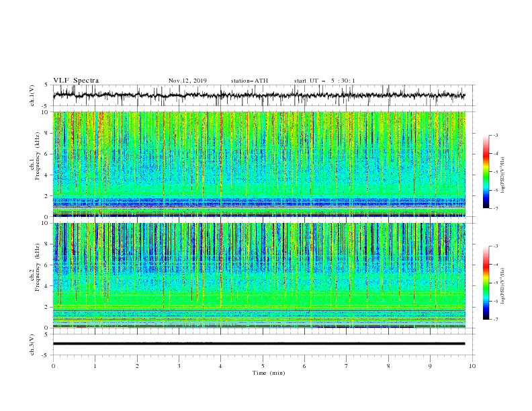Viewport: 532px width, 411px height.
Task: Click inside the ch.2 spectrogram panel
Action: click(259, 275)
